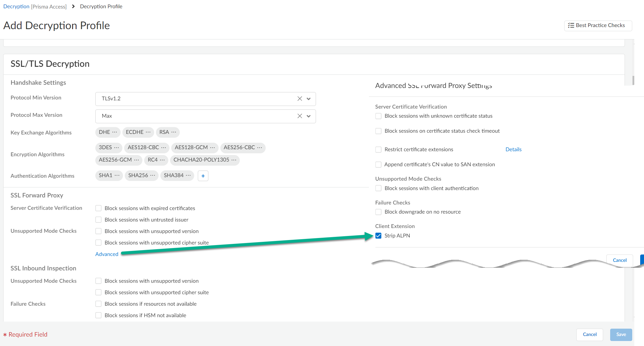Clear the Protocol Max Version value
Viewport: 644px width, 346px height.
coord(299,116)
